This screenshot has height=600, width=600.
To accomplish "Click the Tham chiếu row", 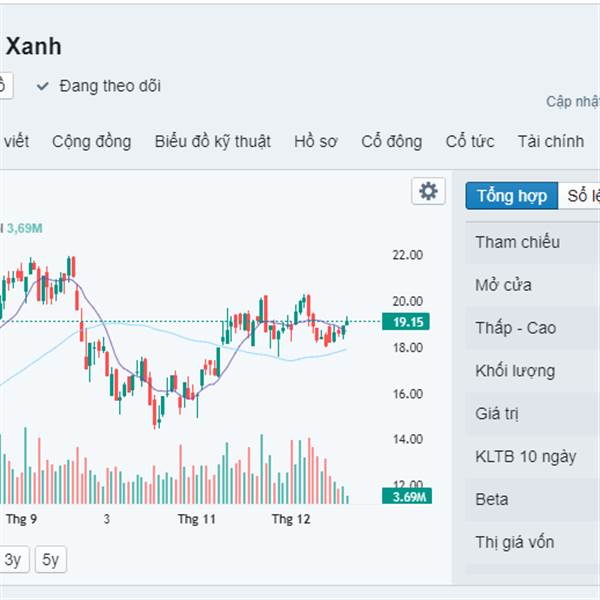I will pyautogui.click(x=517, y=242).
